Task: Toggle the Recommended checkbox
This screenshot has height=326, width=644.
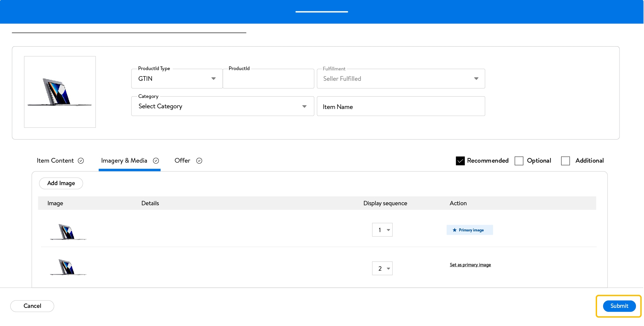Action: pyautogui.click(x=460, y=161)
